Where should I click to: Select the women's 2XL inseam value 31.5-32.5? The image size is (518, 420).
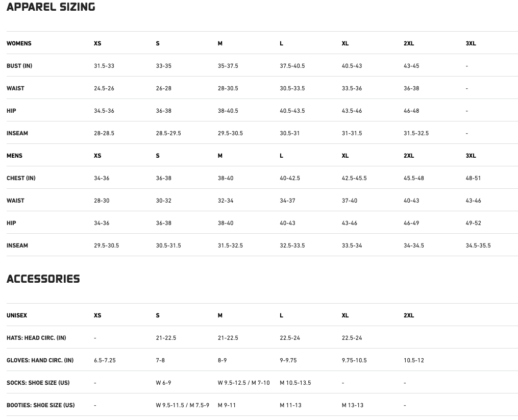tap(416, 133)
